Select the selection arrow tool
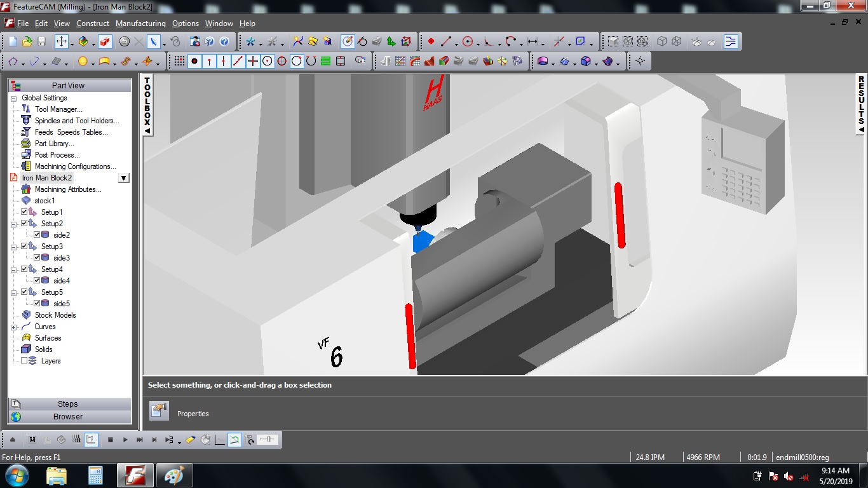Image resolution: width=868 pixels, height=488 pixels. pos(154,41)
